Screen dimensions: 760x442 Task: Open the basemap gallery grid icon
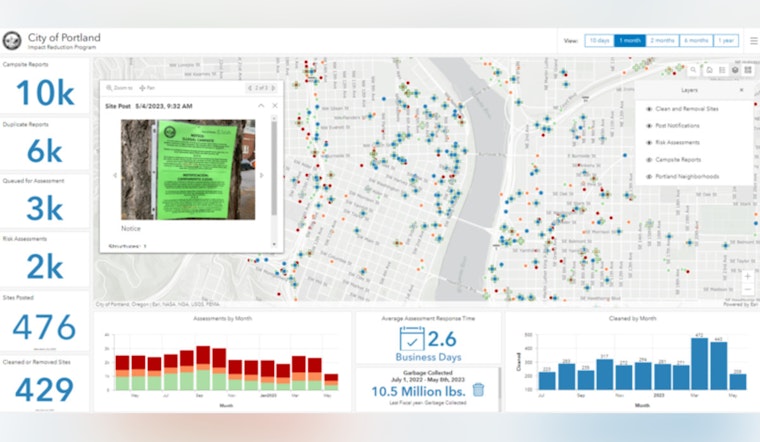[748, 70]
